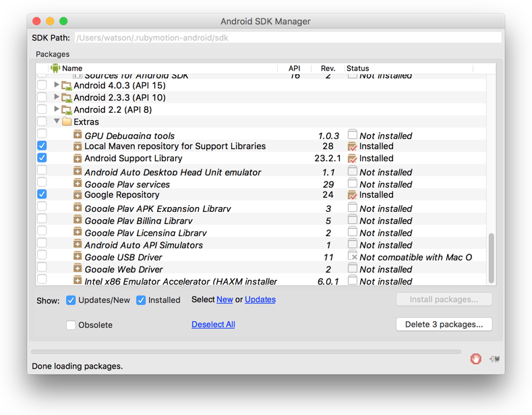The height and width of the screenshot is (415, 532).
Task: Select the Android Auto API Simulators row name
Action: (x=144, y=245)
